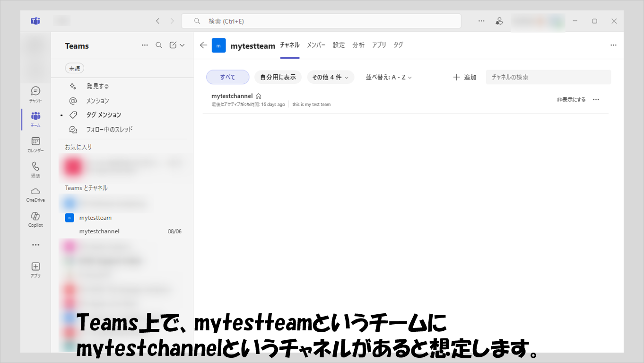Click the 08/06 date beside mytestchannel

pyautogui.click(x=174, y=231)
